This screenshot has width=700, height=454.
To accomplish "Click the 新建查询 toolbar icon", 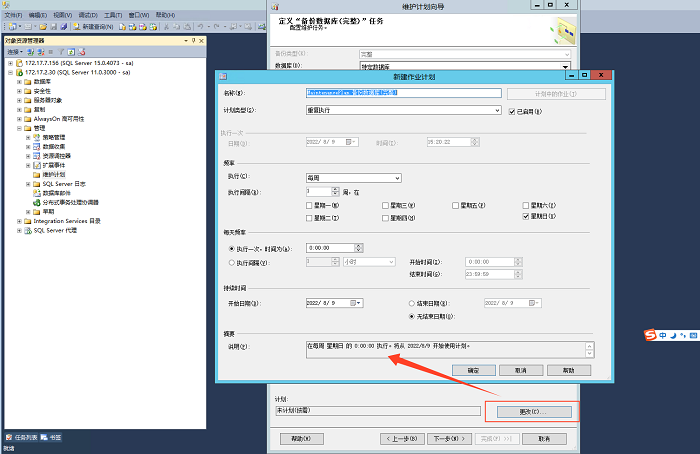I will point(75,28).
